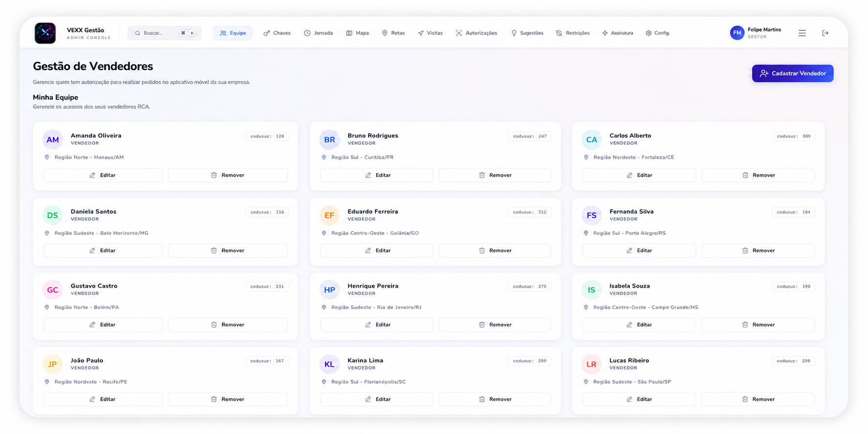Click location pin beside Região Norte - Manaus/AM

point(47,158)
